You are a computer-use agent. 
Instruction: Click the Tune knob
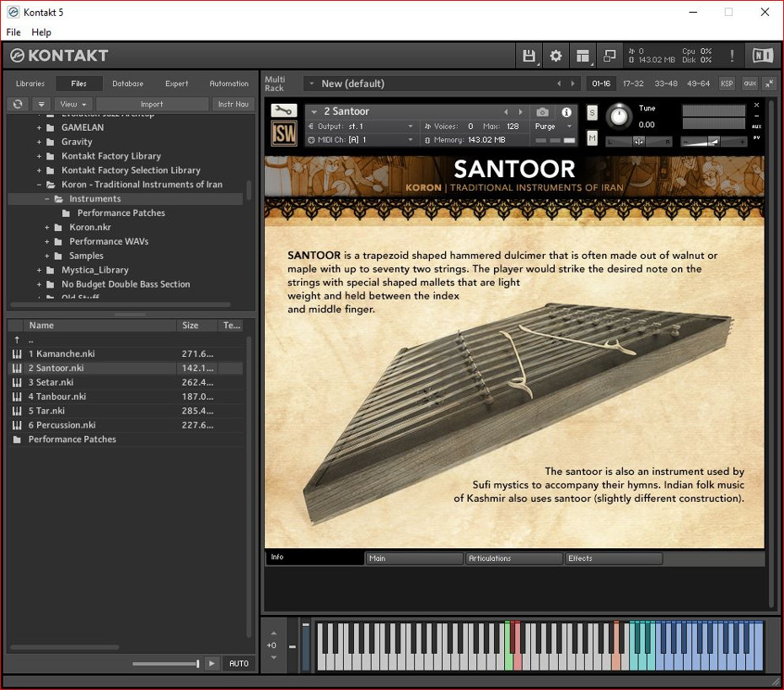(x=619, y=116)
